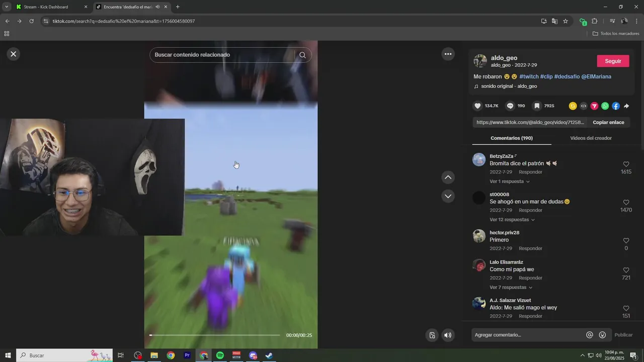Open Todos los marcadores folder
The image size is (644, 362).
click(x=616, y=34)
